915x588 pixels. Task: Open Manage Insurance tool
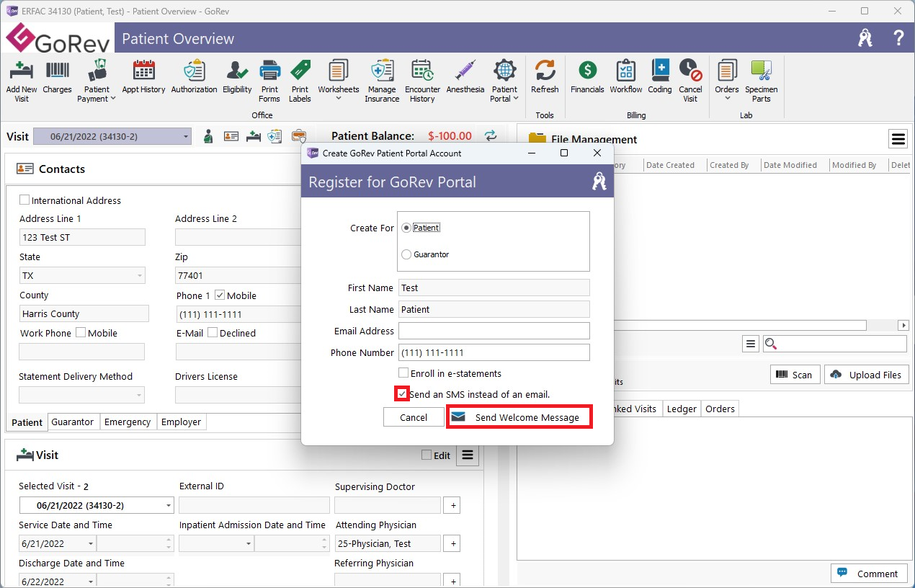click(x=382, y=81)
